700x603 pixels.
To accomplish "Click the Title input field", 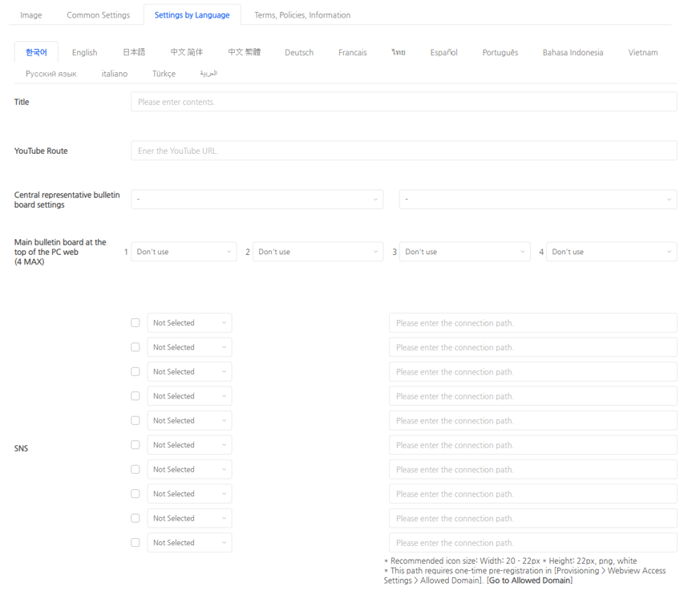I will [x=403, y=102].
